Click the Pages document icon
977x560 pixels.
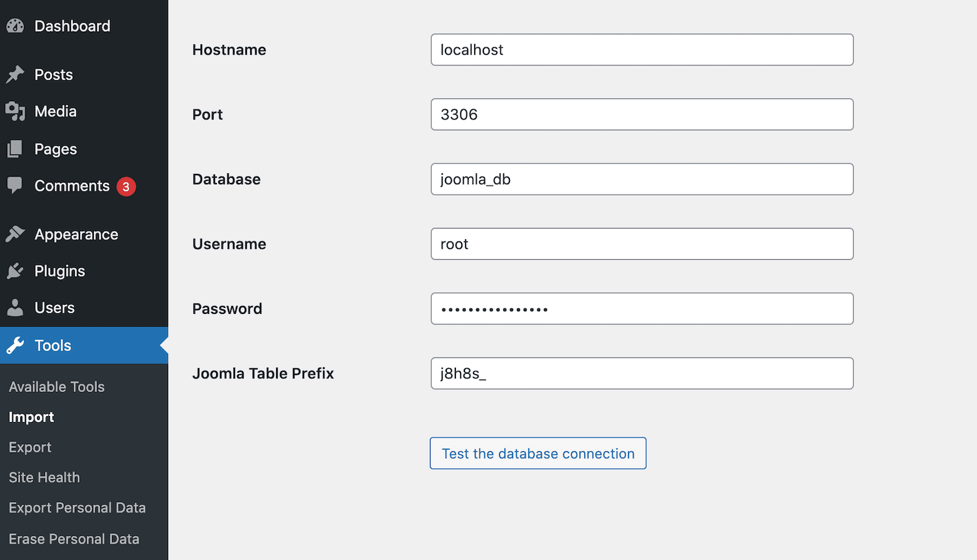[x=15, y=149]
